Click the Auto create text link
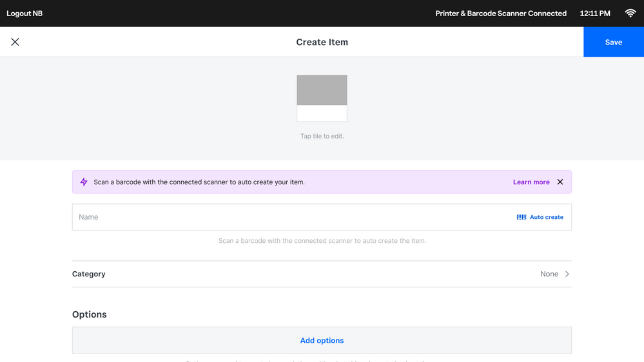The height and width of the screenshot is (362, 644). (547, 217)
